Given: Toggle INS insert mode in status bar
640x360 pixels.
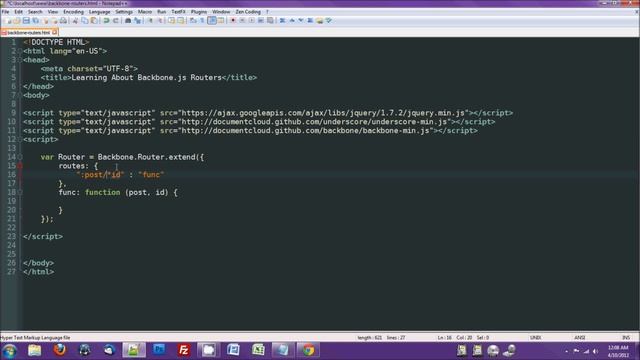Looking at the screenshot, I should pyautogui.click(x=626, y=338).
